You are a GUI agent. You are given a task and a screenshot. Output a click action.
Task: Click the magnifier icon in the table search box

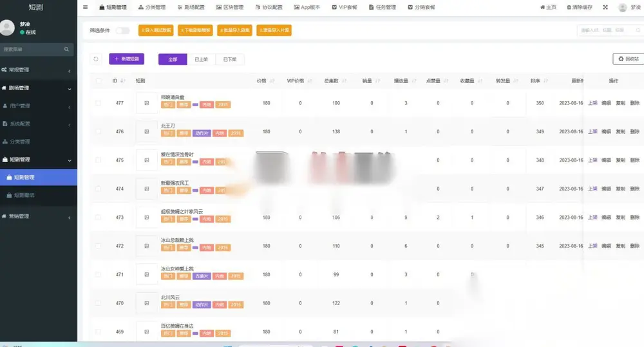(x=638, y=30)
